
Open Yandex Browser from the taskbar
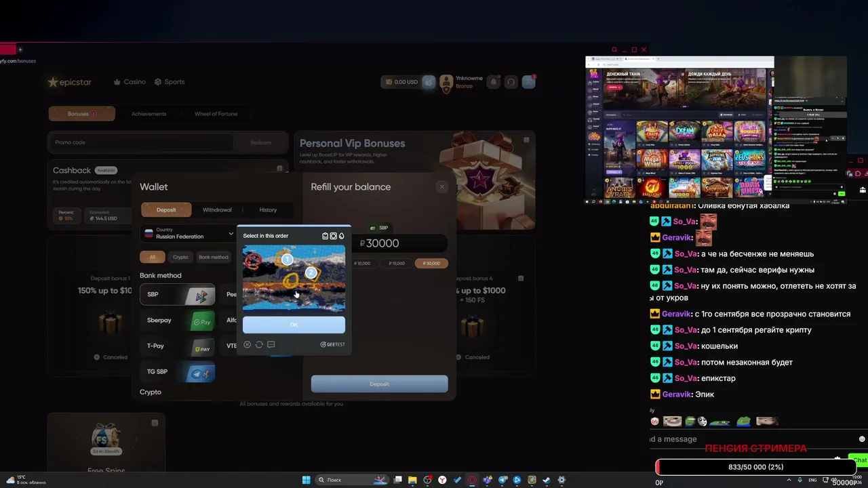pos(442,480)
